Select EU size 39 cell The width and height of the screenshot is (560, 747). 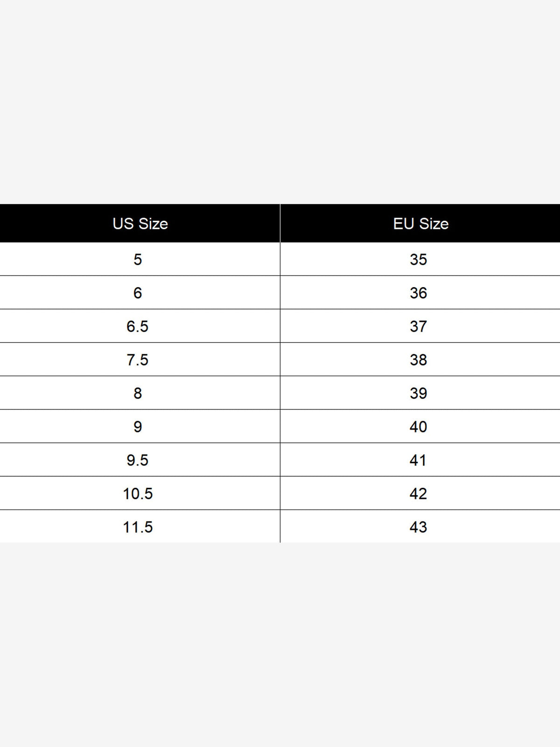420,393
